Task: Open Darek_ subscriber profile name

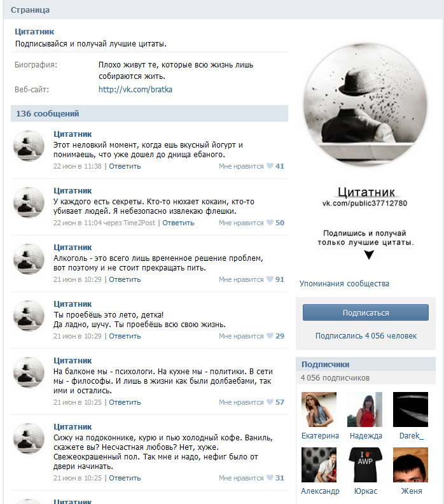Action: tap(411, 435)
